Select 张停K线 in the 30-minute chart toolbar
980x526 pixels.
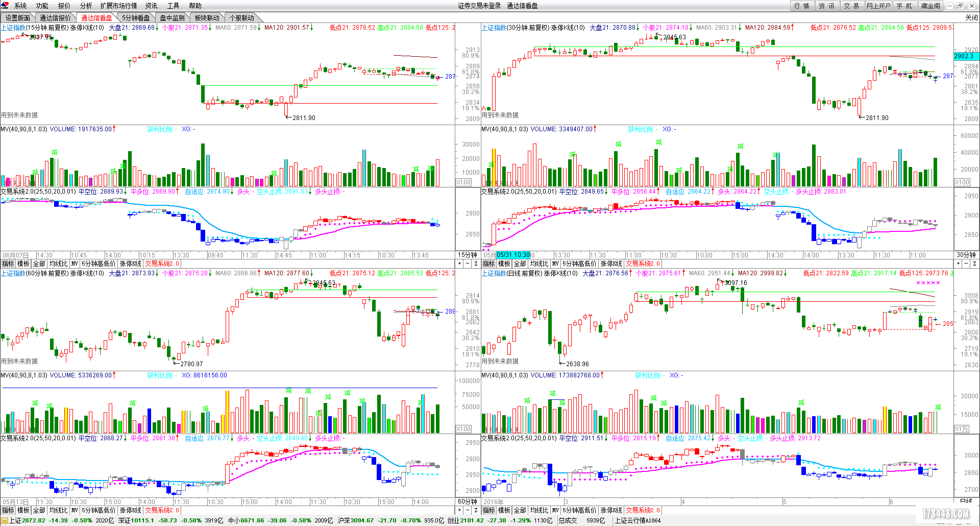point(611,264)
